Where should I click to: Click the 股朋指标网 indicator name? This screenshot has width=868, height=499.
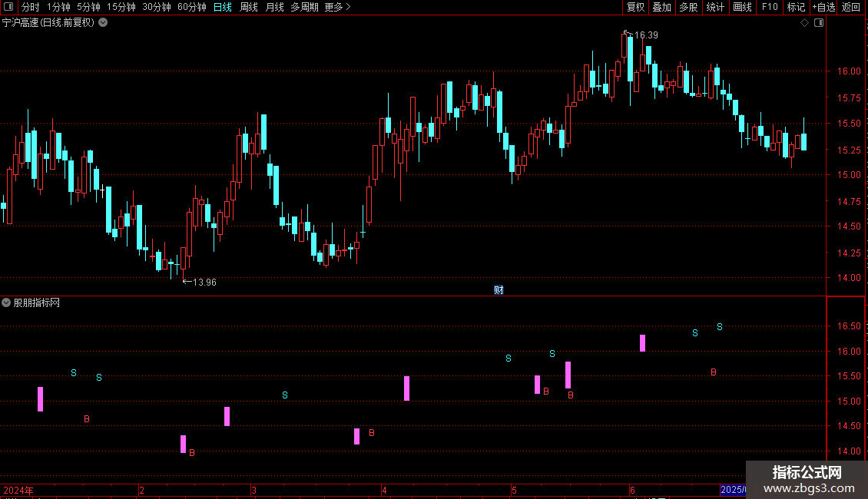point(37,302)
